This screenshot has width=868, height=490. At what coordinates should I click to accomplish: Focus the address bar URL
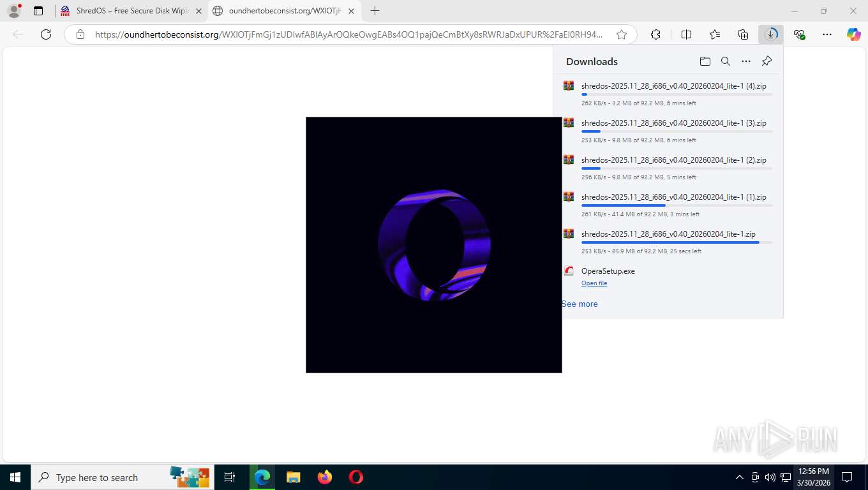[348, 34]
